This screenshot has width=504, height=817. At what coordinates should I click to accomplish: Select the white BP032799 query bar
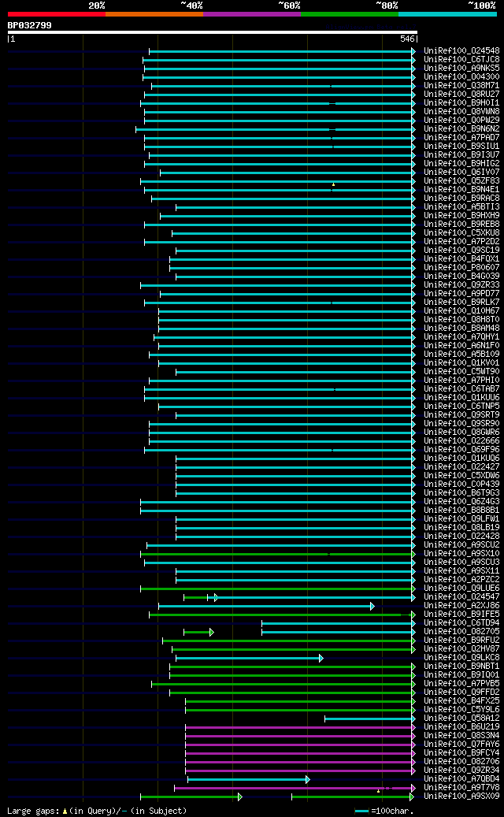pyautogui.click(x=213, y=32)
